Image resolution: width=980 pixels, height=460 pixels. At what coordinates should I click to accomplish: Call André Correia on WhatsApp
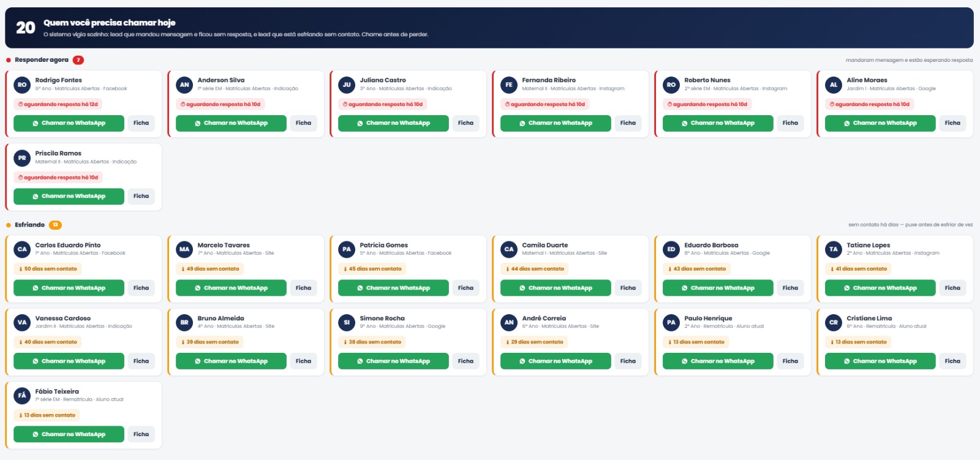(556, 361)
